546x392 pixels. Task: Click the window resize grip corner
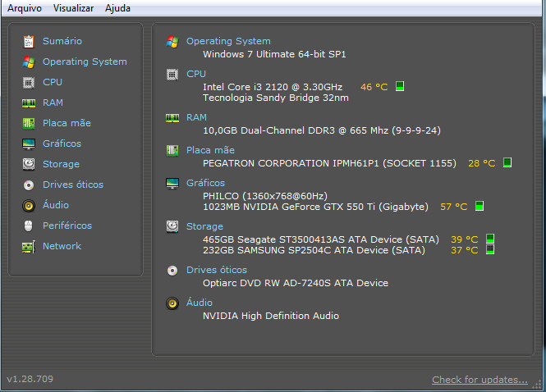tap(537, 384)
